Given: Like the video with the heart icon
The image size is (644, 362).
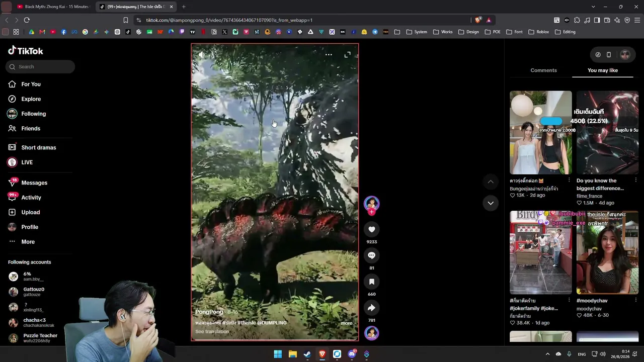Looking at the screenshot, I should 372,229.
